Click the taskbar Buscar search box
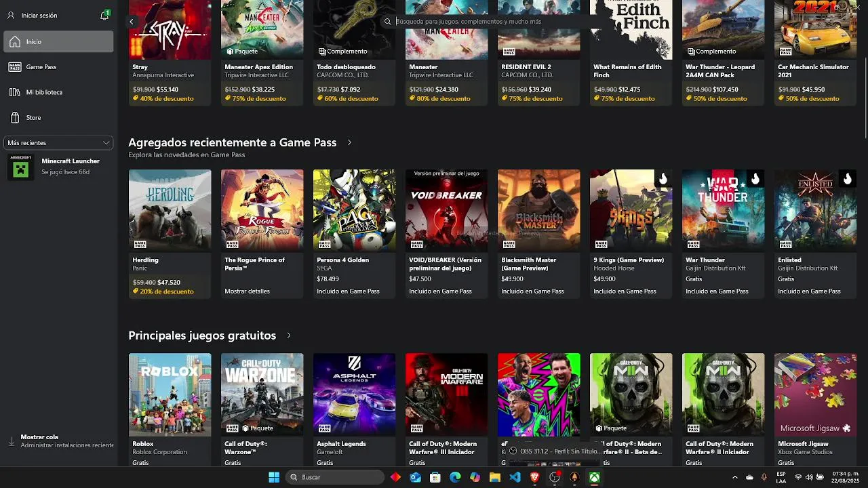868x488 pixels. (x=335, y=477)
